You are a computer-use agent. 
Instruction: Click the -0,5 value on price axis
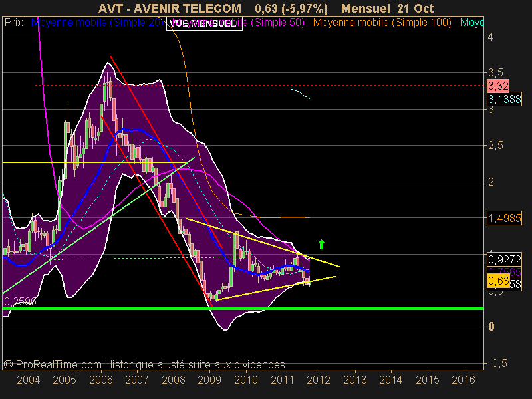tap(497, 363)
